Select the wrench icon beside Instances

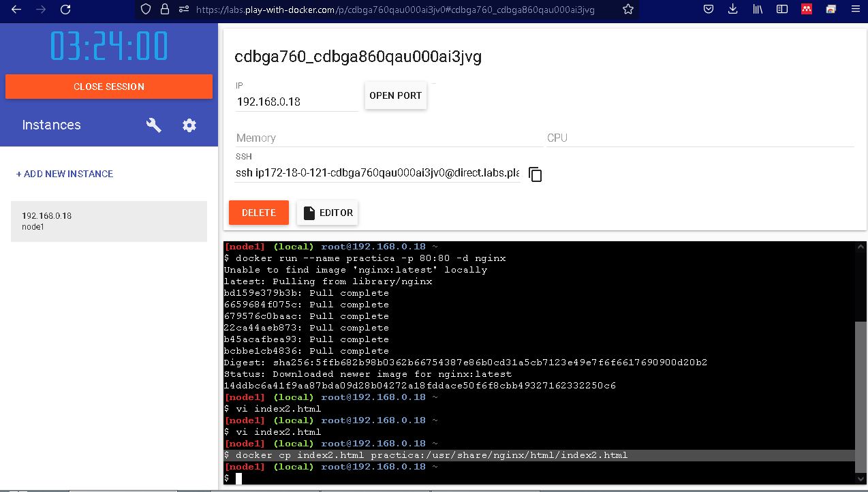coord(154,125)
